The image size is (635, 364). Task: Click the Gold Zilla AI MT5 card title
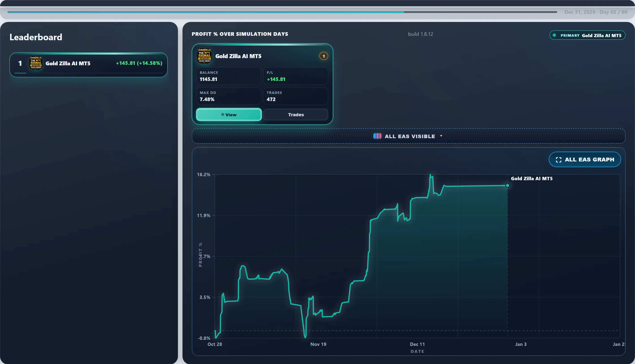click(x=238, y=56)
